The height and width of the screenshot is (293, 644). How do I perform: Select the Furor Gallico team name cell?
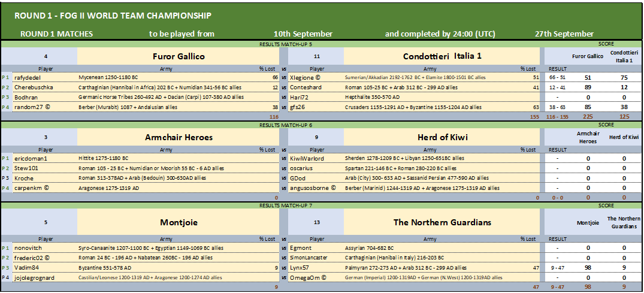(x=179, y=56)
